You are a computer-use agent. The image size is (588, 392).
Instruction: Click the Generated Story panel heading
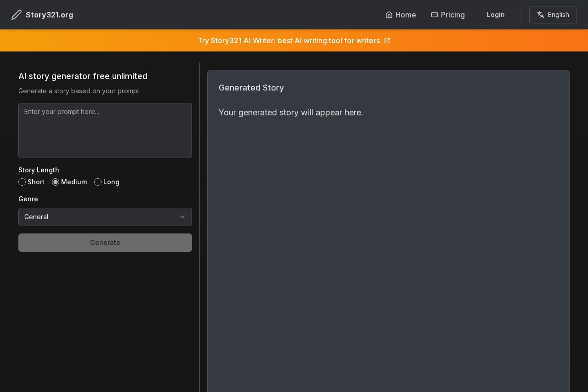(x=251, y=88)
